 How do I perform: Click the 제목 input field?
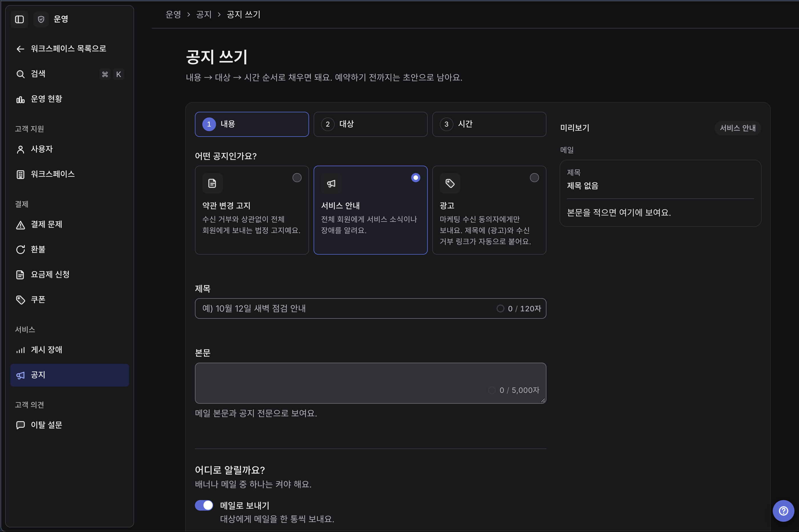click(370, 308)
